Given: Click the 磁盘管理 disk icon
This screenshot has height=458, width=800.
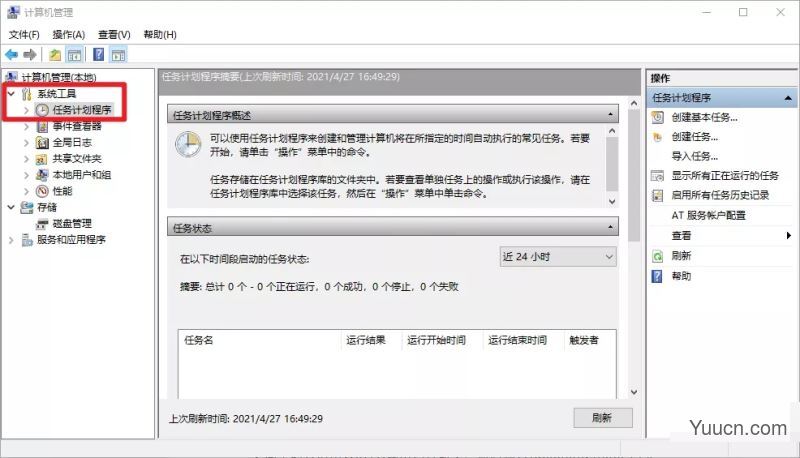Looking at the screenshot, I should point(42,224).
